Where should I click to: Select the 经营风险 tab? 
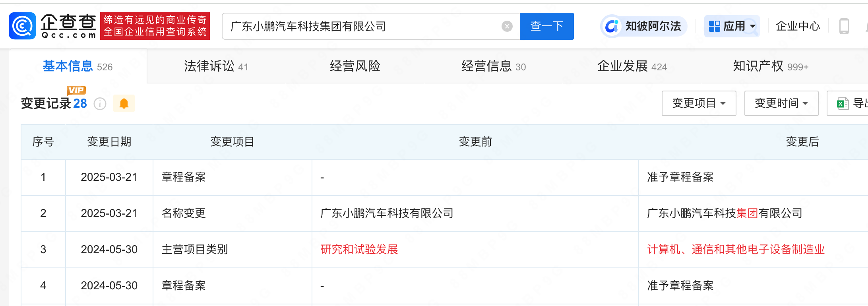click(355, 66)
